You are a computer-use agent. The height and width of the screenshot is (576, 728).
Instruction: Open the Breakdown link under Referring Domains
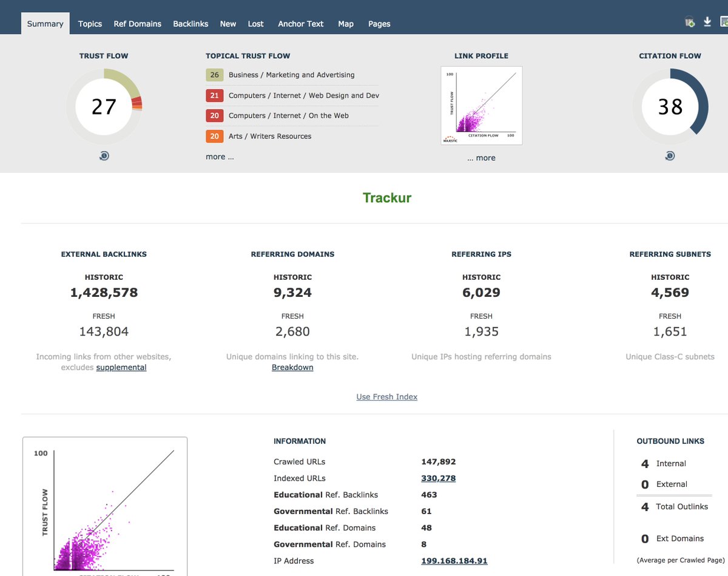292,367
